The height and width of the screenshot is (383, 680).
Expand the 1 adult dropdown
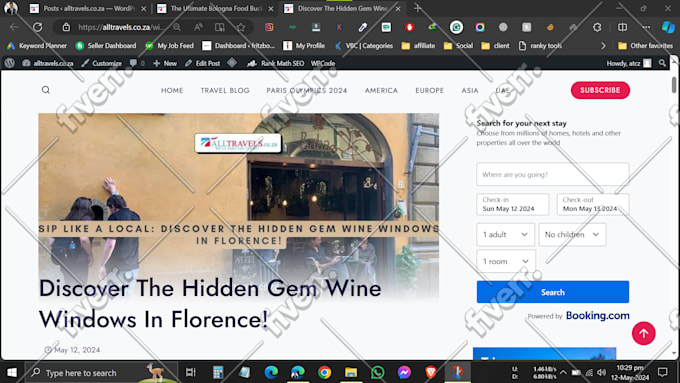505,234
